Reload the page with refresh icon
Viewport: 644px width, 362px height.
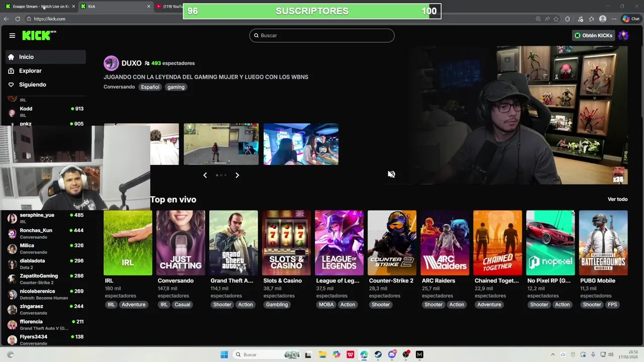pyautogui.click(x=18, y=19)
